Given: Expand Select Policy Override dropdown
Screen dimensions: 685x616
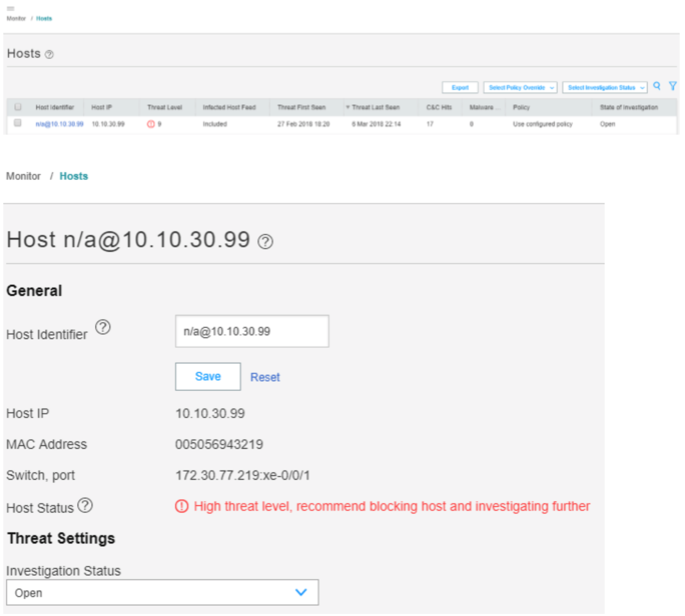Looking at the screenshot, I should (x=520, y=88).
